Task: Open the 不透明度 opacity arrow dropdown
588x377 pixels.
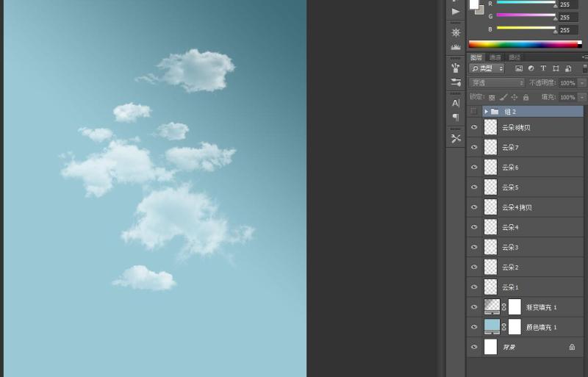Action: click(582, 82)
